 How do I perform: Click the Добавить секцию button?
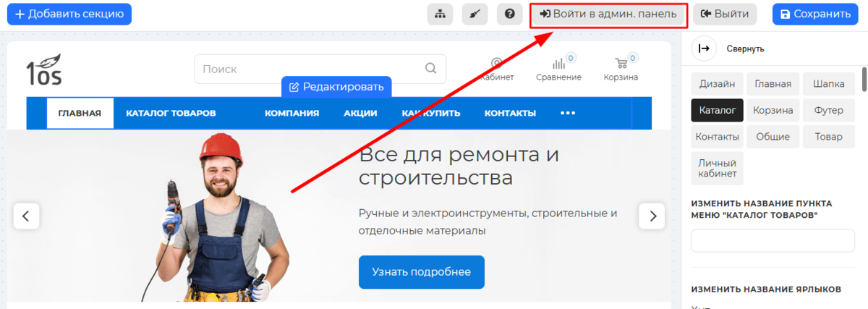pyautogui.click(x=69, y=14)
